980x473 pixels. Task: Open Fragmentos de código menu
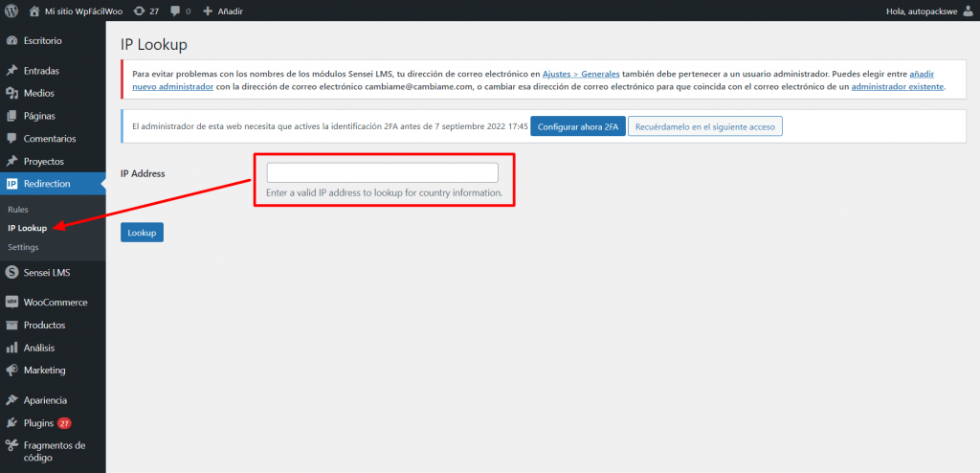click(x=53, y=451)
